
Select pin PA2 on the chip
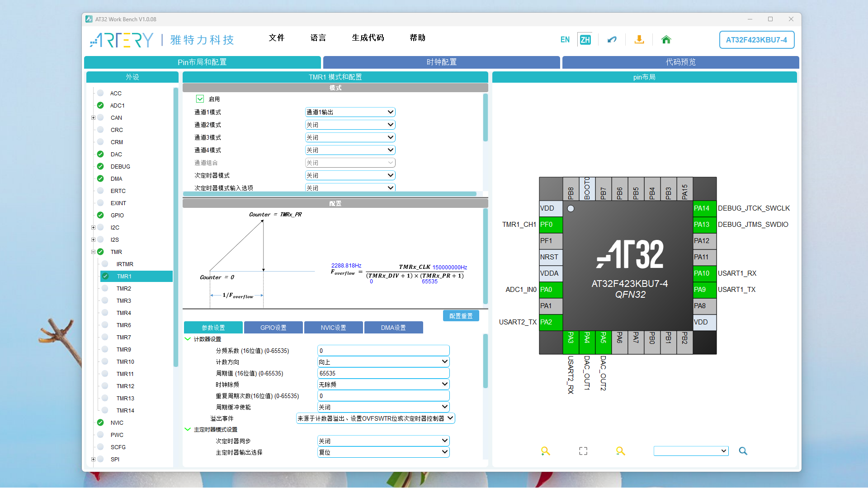click(551, 322)
